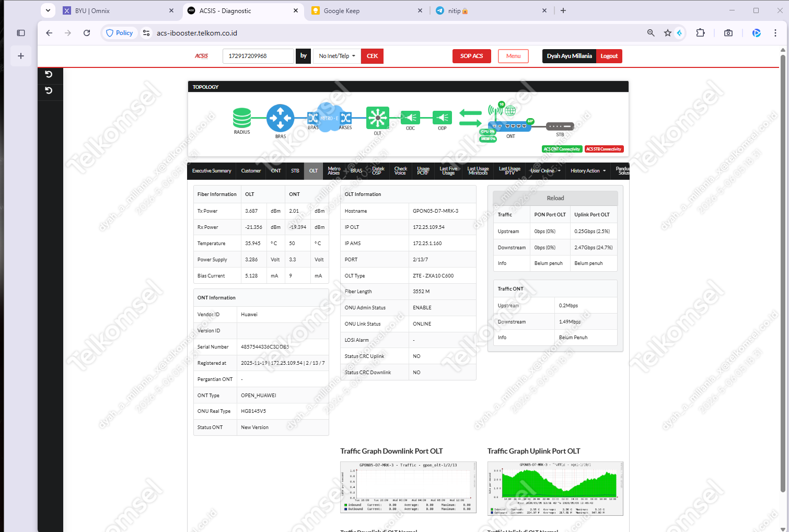Open the Chrome three-dot menu

coord(775,33)
